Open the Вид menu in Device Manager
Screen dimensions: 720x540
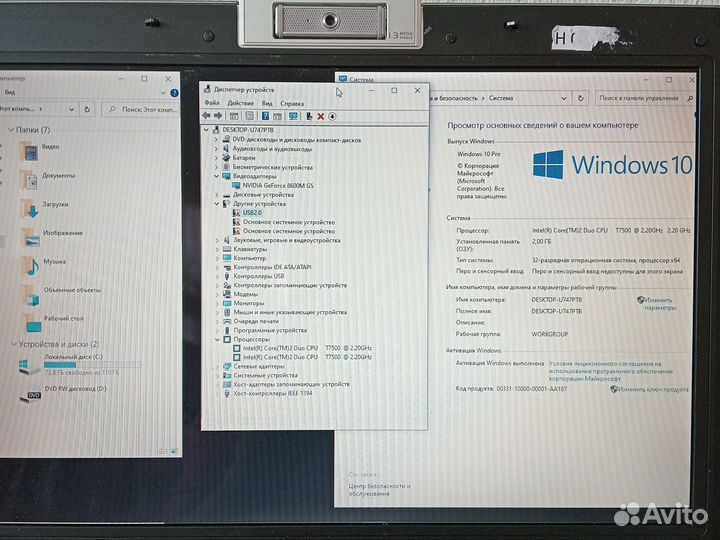point(267,103)
